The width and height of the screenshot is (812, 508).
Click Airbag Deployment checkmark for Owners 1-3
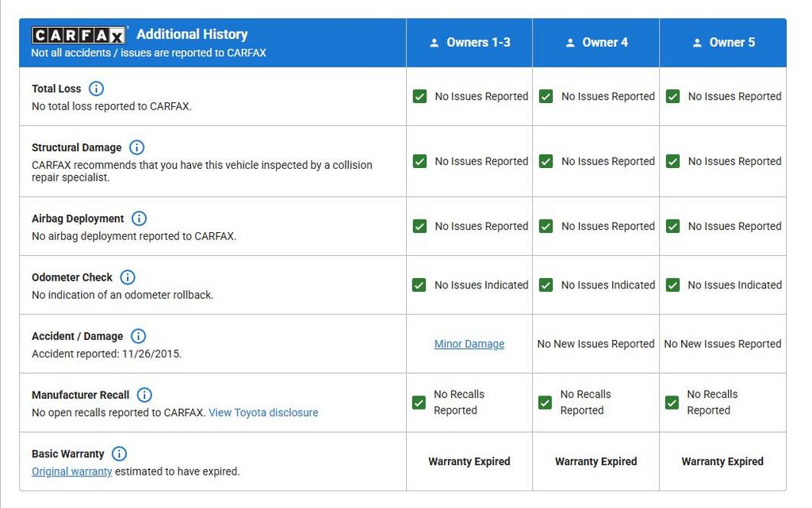(420, 227)
